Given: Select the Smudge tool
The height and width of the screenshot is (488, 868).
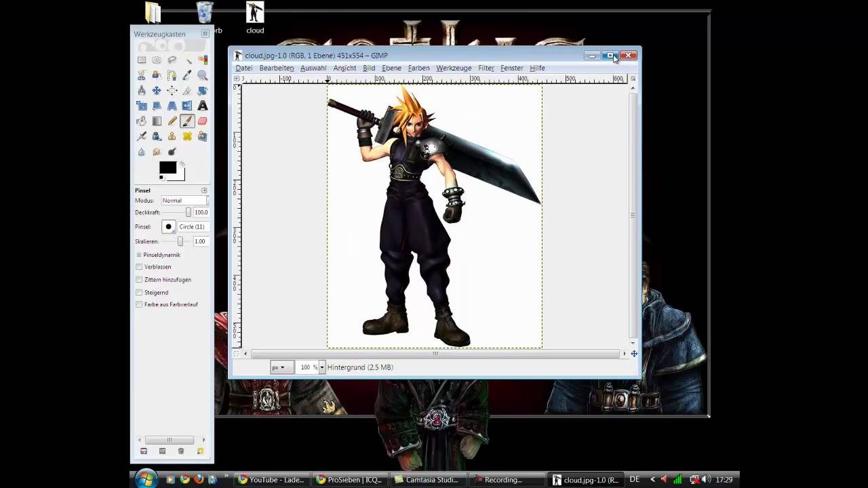Looking at the screenshot, I should click(157, 152).
